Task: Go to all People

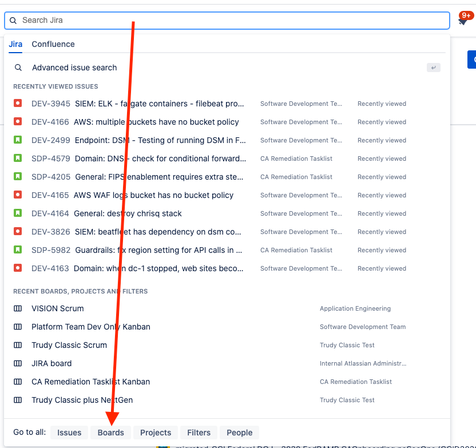Action: click(240, 433)
